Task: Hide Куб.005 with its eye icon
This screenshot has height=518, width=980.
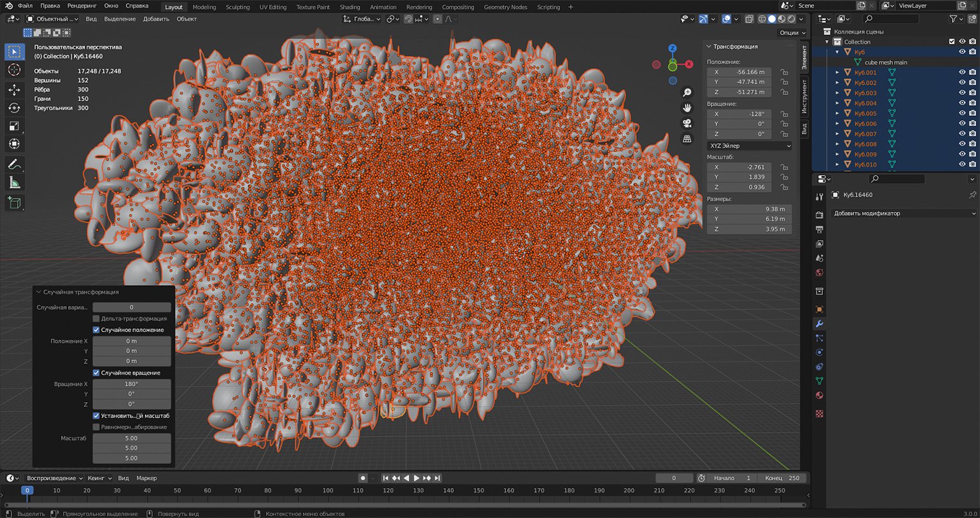Action: tap(962, 113)
